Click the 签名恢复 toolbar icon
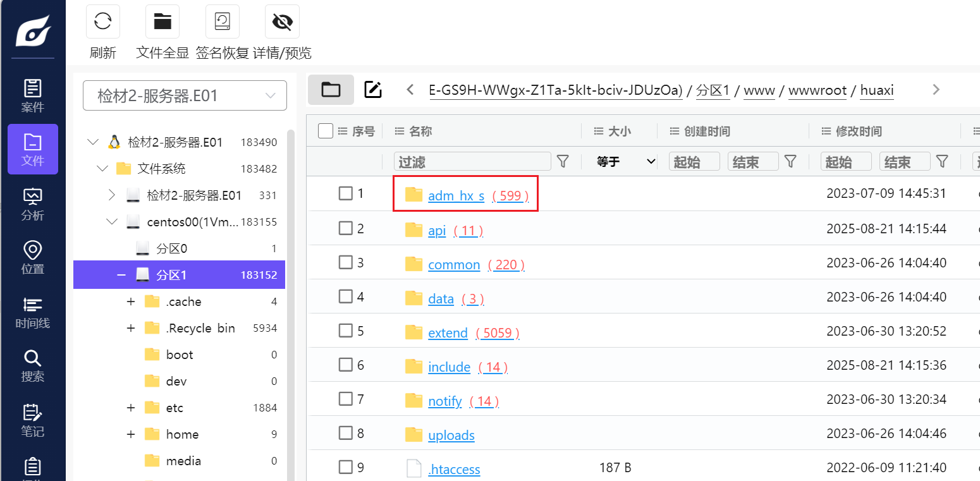The width and height of the screenshot is (980, 481). coord(222,22)
